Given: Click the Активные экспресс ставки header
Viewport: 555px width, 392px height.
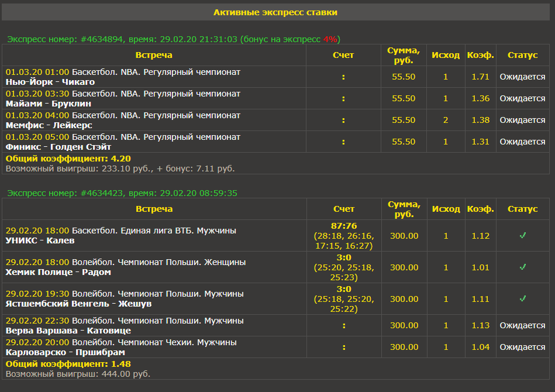Looking at the screenshot, I should 275,12.
